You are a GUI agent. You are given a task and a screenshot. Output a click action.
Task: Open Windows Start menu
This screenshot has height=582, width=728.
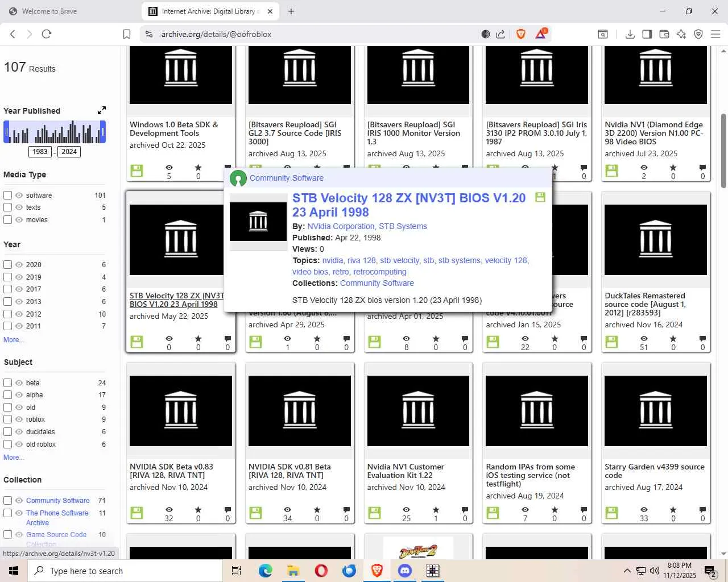pos(14,571)
